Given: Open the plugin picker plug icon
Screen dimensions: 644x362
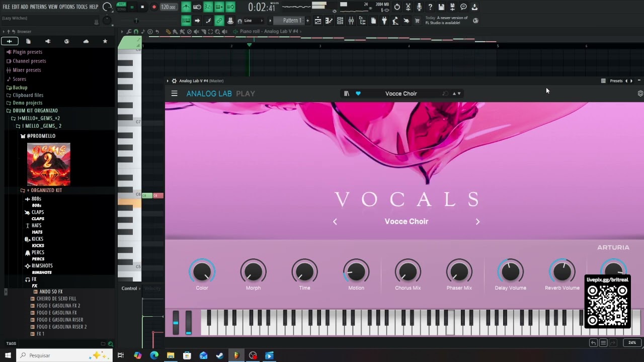Looking at the screenshot, I should click(x=384, y=21).
